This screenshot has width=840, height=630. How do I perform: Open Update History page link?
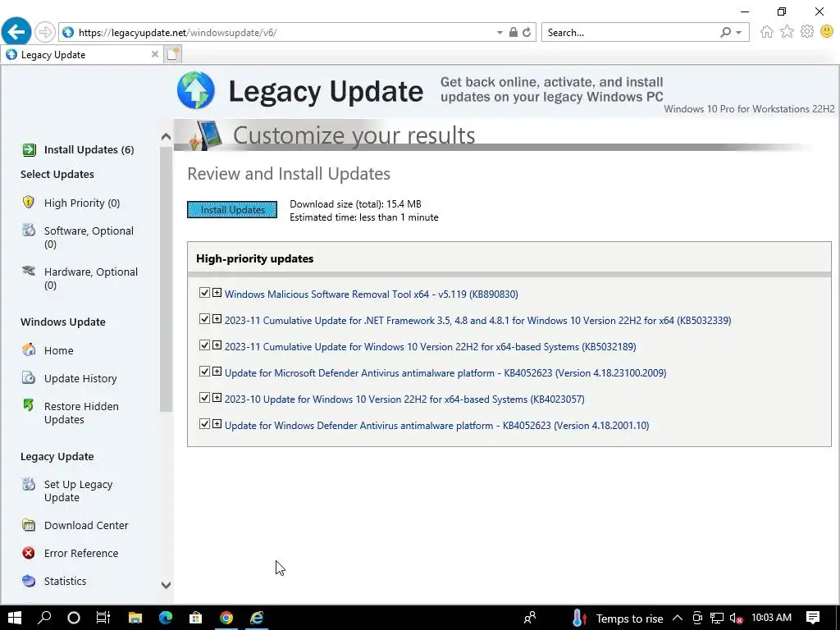pos(80,378)
